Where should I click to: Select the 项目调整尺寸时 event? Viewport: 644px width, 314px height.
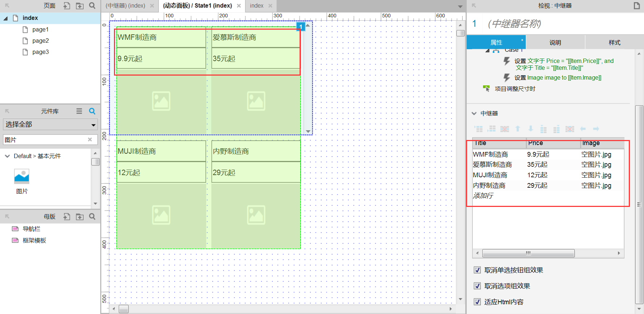pos(515,89)
